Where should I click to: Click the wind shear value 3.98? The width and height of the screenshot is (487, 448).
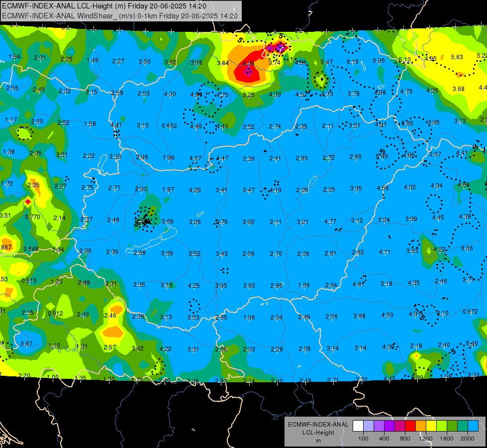coord(196,63)
